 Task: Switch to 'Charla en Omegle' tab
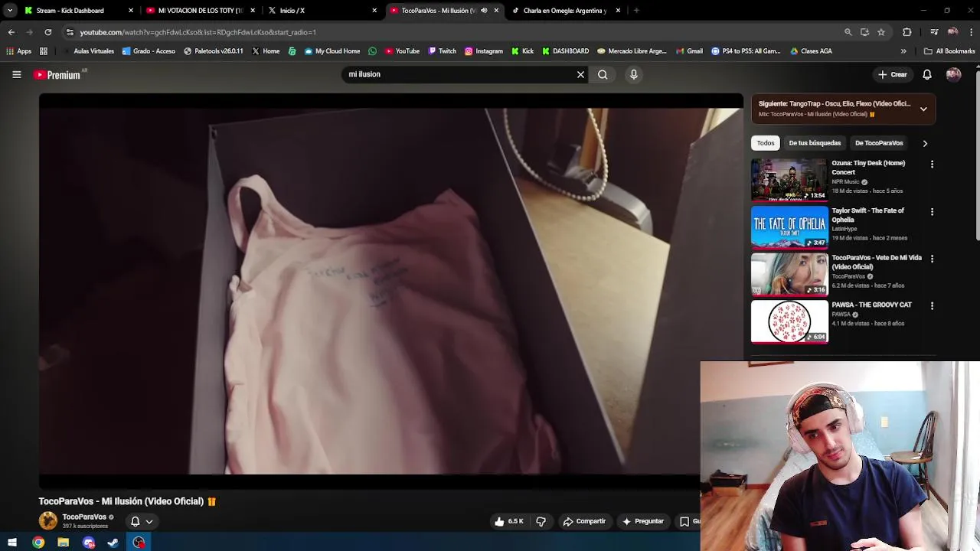tap(565, 11)
